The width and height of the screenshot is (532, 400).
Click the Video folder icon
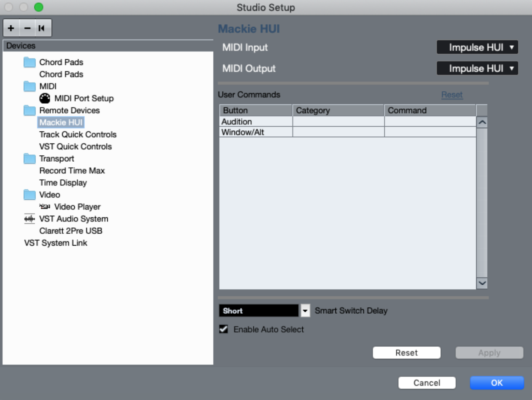[29, 195]
